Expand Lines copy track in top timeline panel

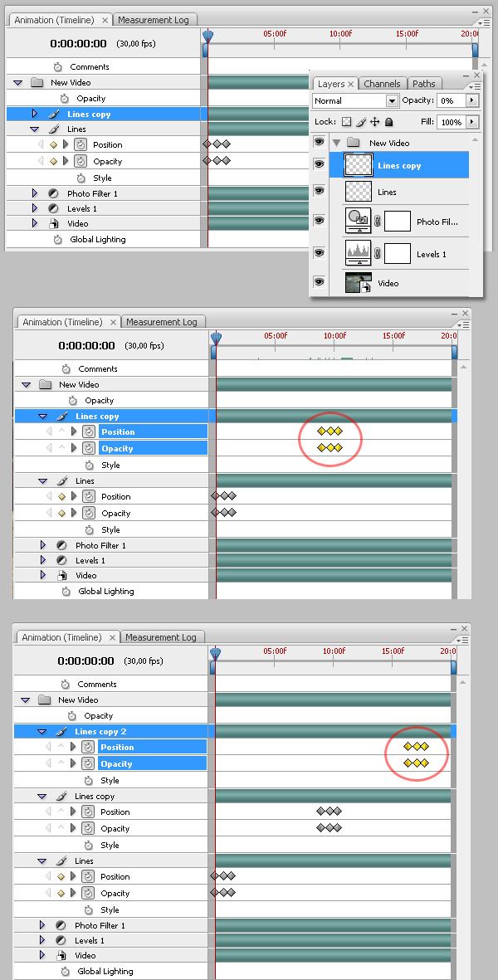(34, 114)
